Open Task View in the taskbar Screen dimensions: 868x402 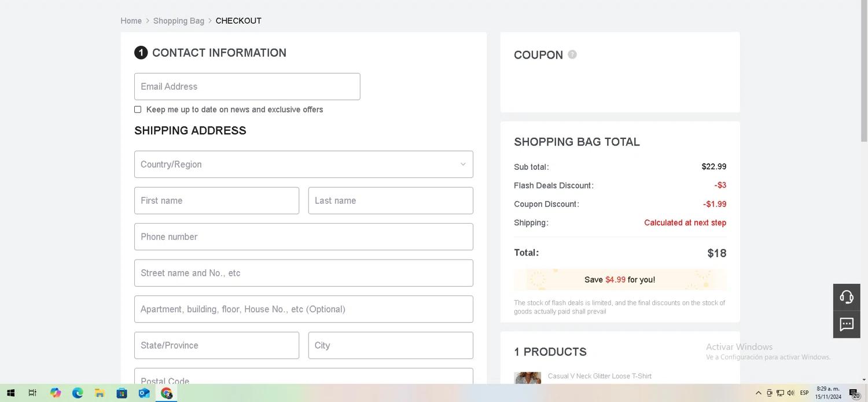click(33, 393)
